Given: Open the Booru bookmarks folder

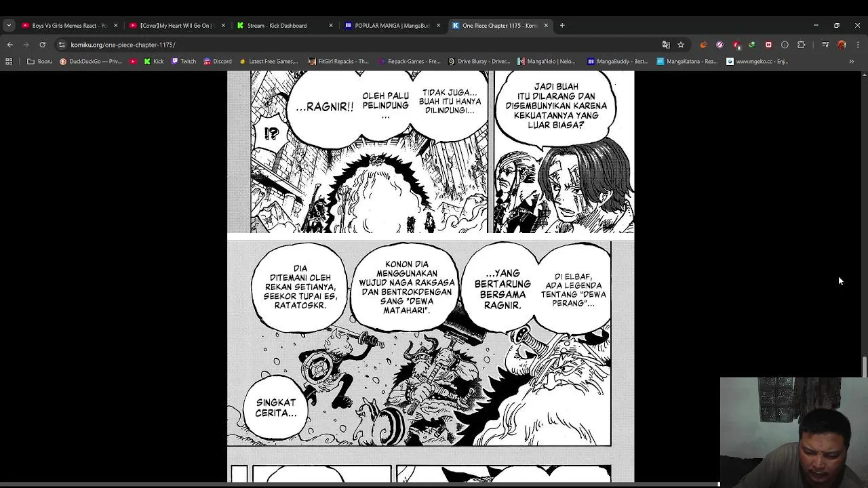Looking at the screenshot, I should (40, 61).
